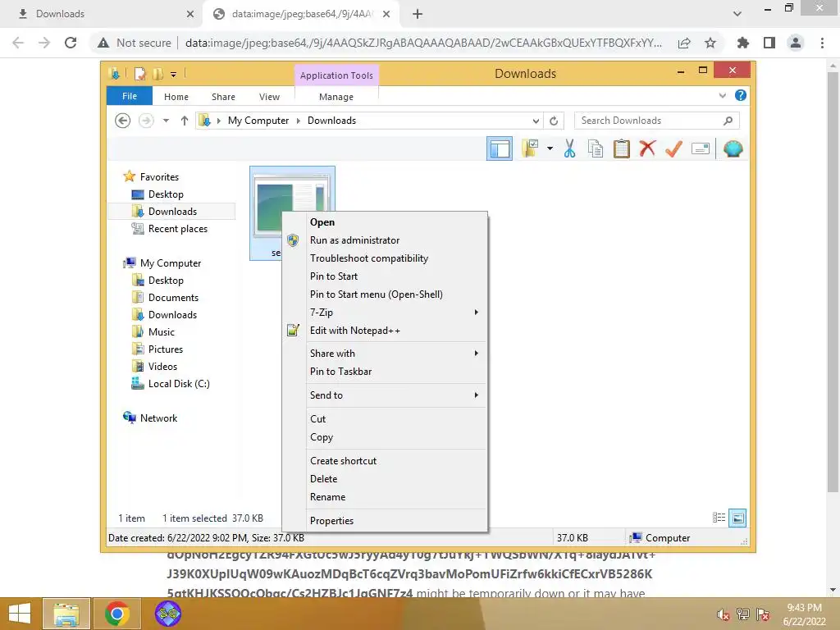Click the Application Tools tab header

pyautogui.click(x=336, y=75)
